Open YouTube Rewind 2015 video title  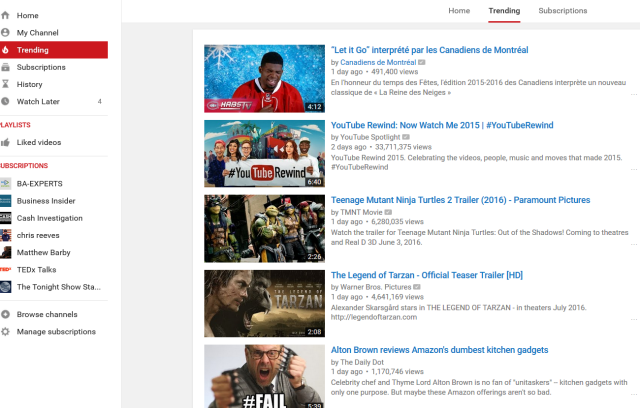pyautogui.click(x=442, y=125)
